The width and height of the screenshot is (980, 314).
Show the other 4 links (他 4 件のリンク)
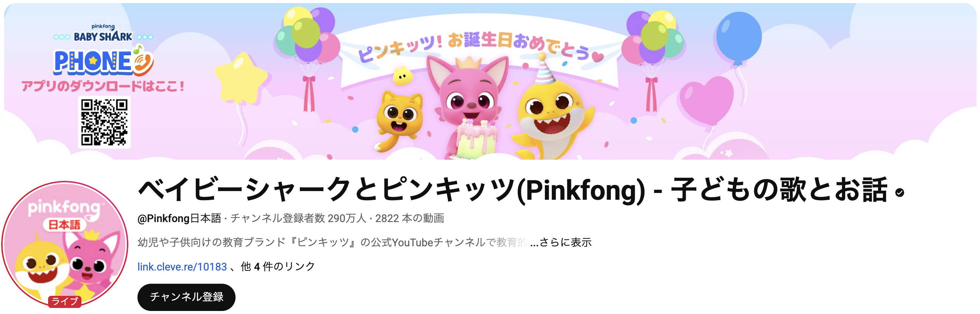click(x=278, y=267)
